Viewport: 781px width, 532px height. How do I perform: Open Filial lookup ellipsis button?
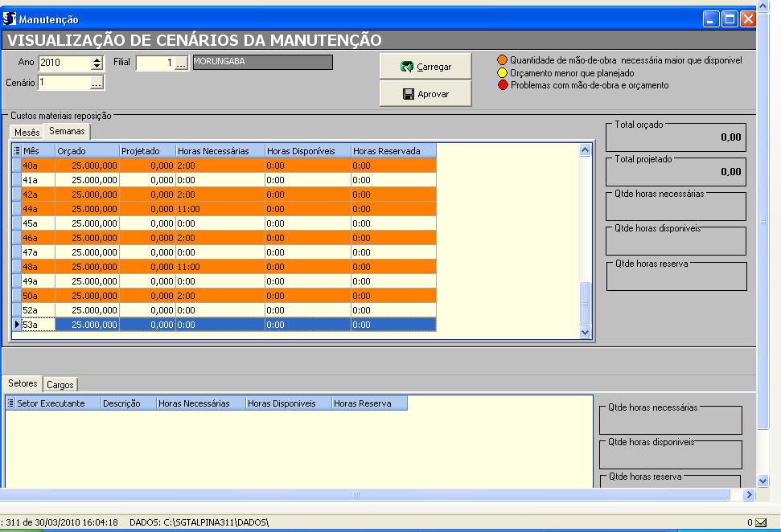point(181,63)
